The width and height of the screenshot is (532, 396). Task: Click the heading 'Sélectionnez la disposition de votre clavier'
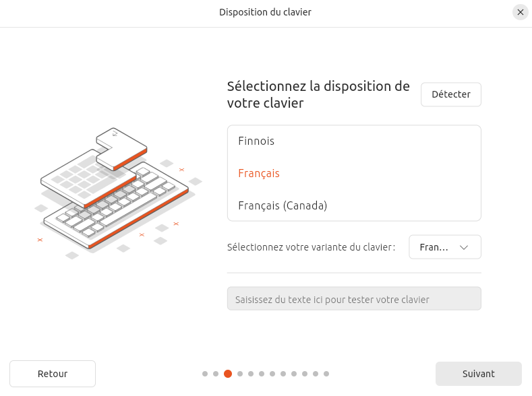(318, 95)
